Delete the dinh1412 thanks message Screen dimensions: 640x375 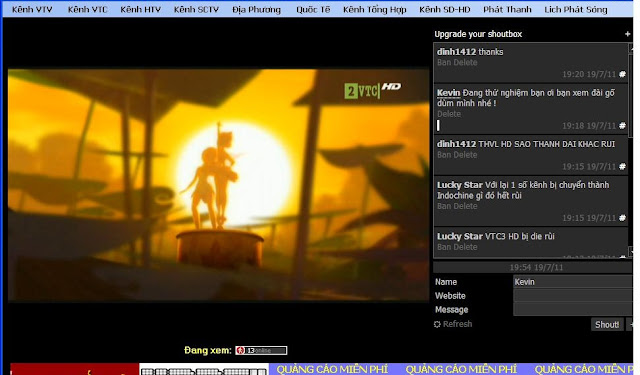[x=465, y=62]
